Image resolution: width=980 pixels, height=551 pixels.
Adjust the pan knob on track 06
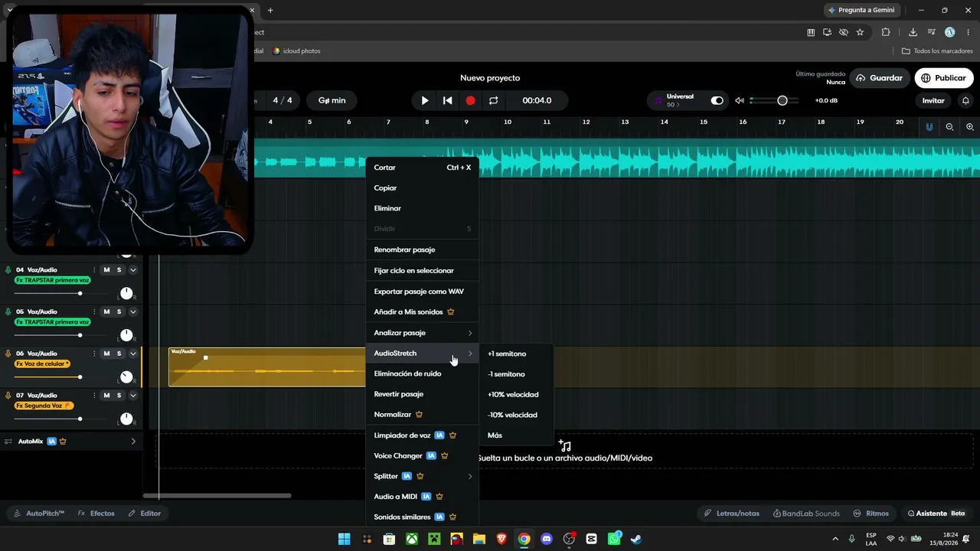click(x=126, y=377)
